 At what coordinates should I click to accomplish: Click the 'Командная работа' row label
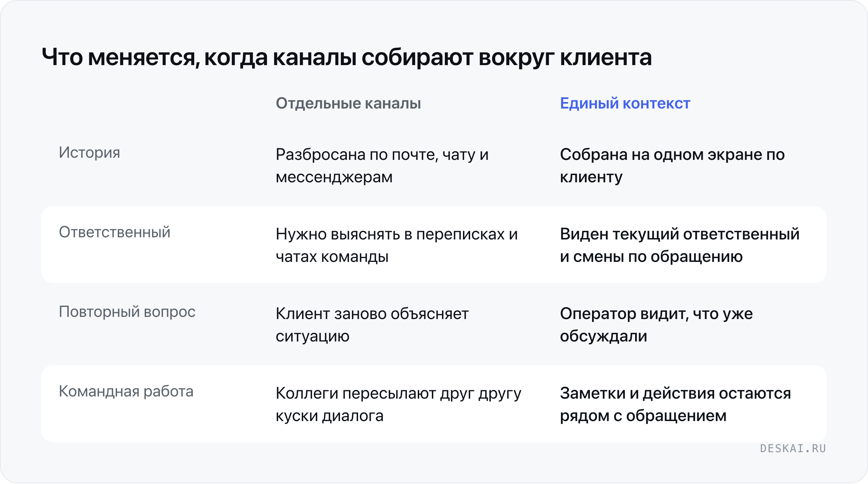126,392
